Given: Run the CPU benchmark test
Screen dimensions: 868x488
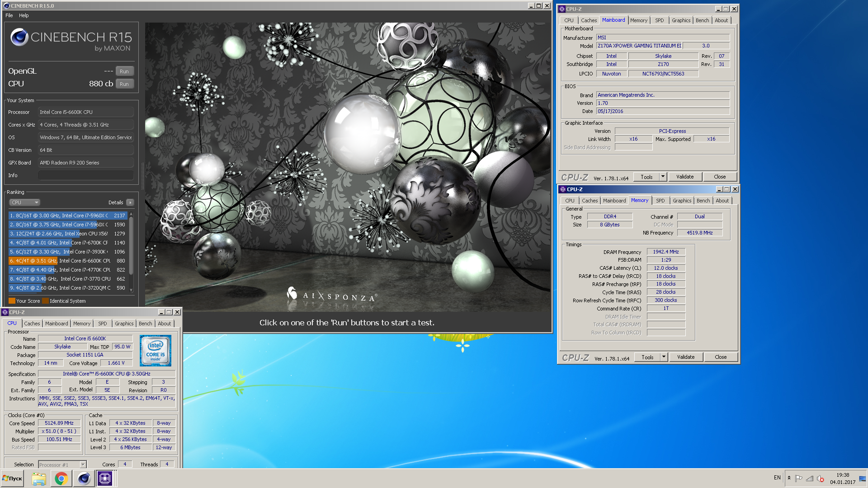Looking at the screenshot, I should tap(124, 84).
